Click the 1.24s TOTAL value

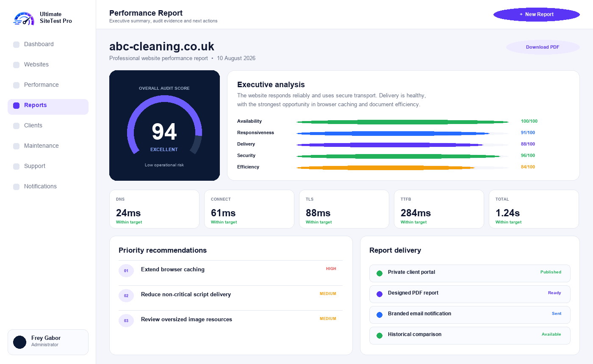[508, 213]
